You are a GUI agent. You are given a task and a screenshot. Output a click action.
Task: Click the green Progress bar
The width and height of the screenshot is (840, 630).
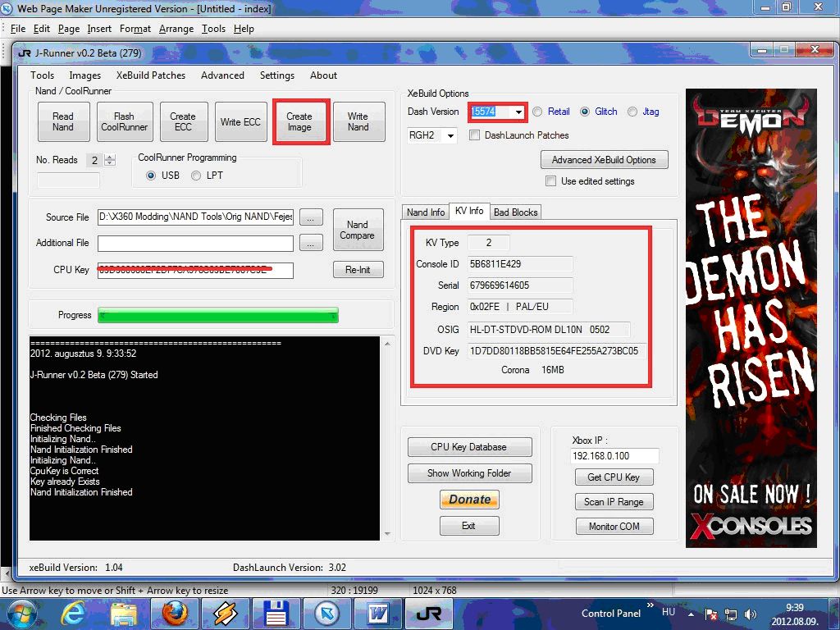pyautogui.click(x=217, y=316)
